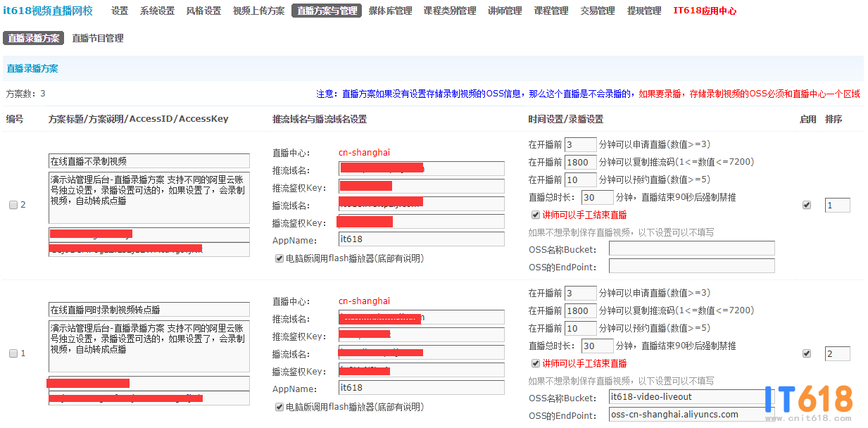Focus 推流域名 field in plan 1
Image resolution: width=868 pixels, height=428 pixels.
(422, 317)
